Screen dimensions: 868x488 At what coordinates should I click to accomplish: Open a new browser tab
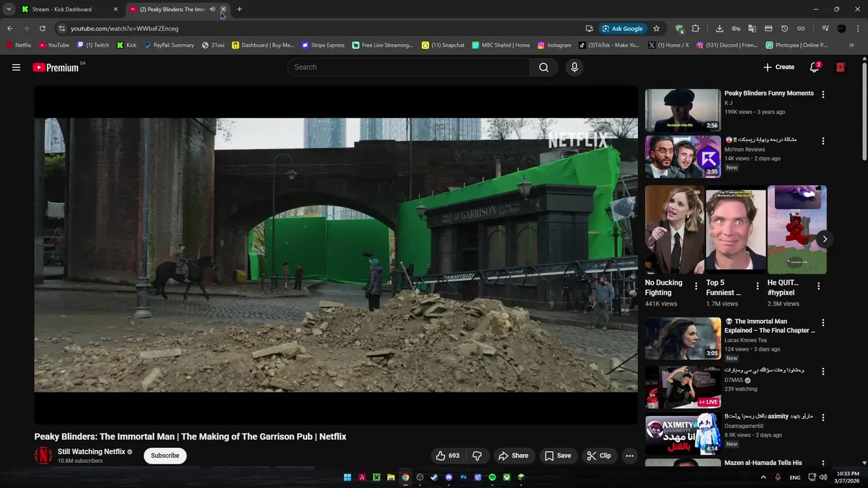(x=239, y=9)
